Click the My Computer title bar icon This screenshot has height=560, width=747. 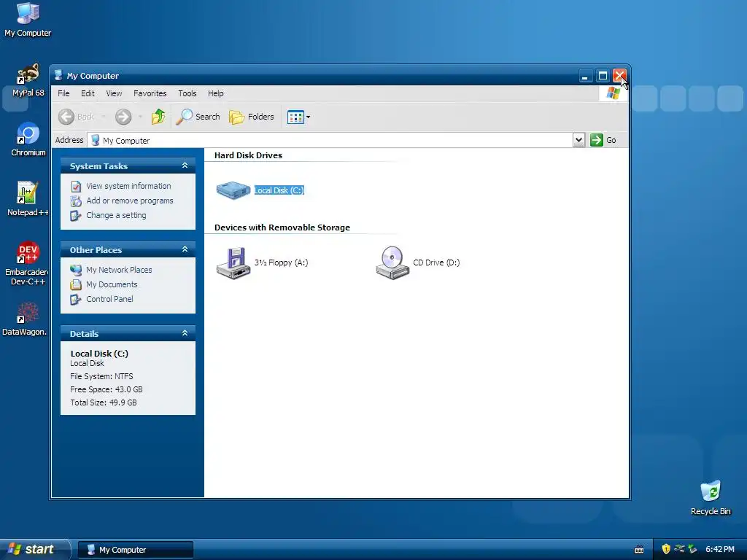tap(58, 75)
